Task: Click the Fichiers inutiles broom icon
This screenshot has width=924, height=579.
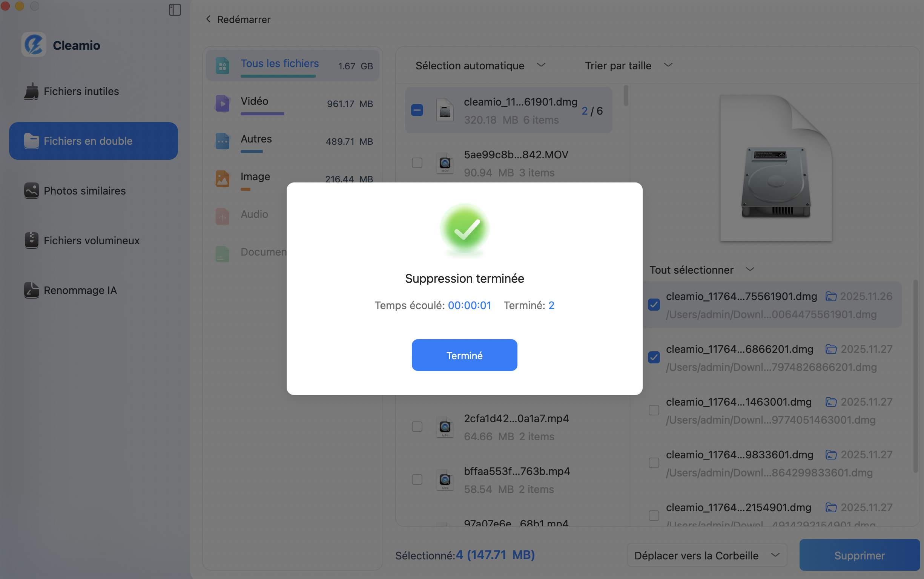Action: click(31, 92)
